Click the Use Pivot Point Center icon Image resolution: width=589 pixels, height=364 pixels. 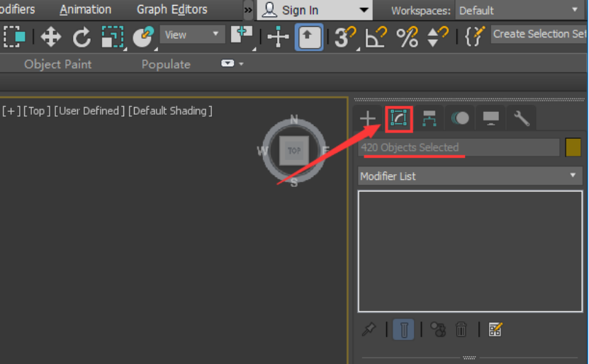pyautogui.click(x=242, y=36)
